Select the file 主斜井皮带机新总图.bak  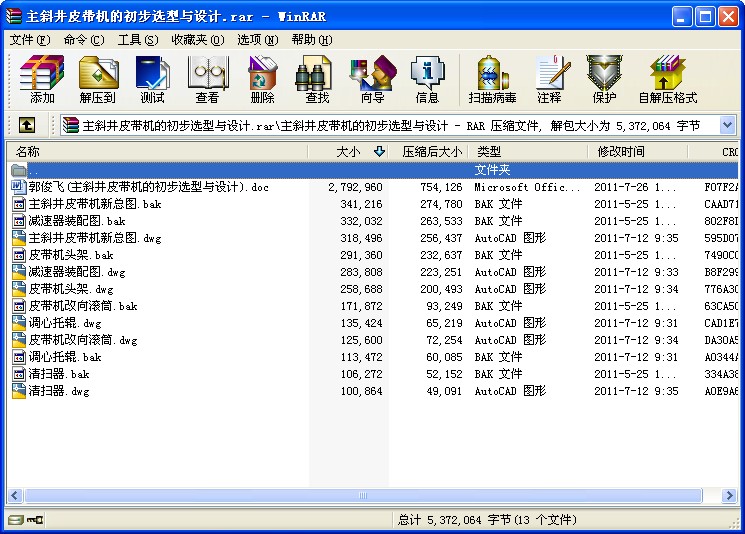pos(95,204)
